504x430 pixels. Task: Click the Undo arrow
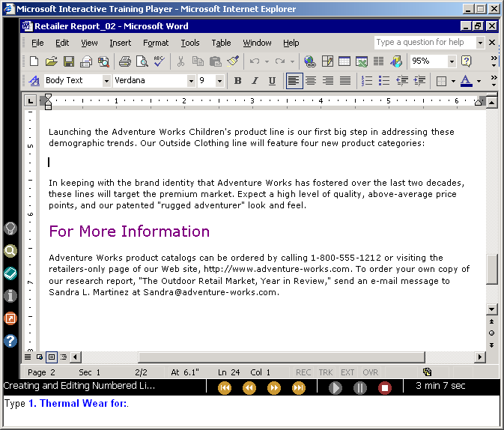[x=255, y=61]
